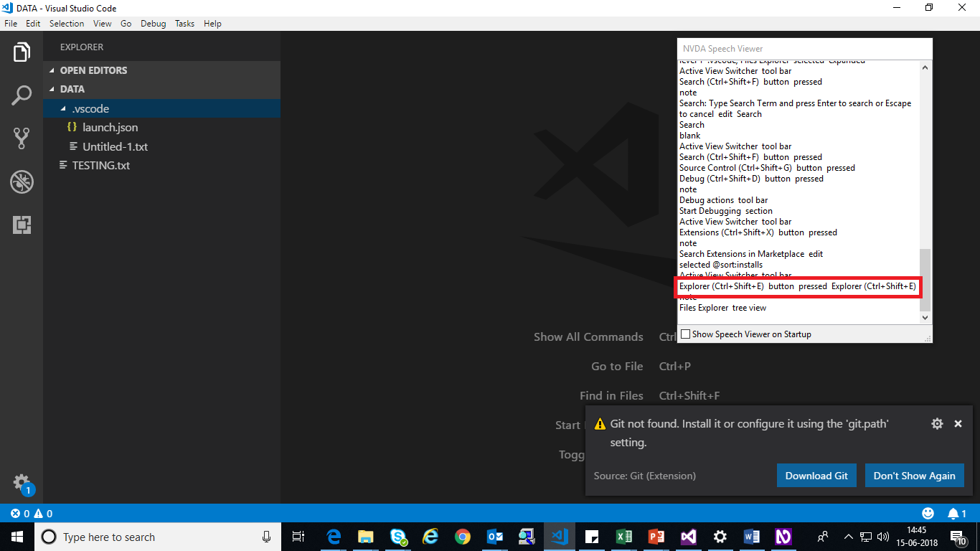
Task: Click the Windows taskbar search box
Action: tap(158, 537)
